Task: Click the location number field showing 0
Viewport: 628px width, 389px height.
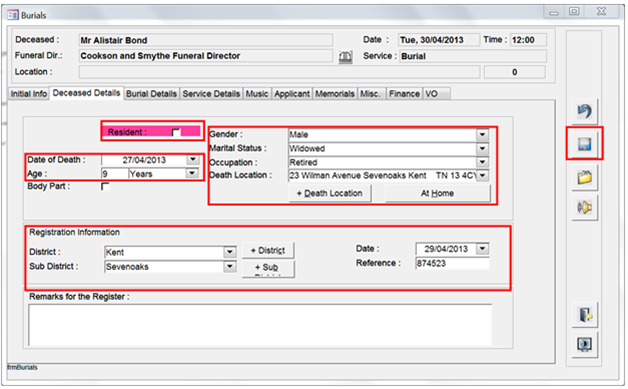Action: [515, 72]
